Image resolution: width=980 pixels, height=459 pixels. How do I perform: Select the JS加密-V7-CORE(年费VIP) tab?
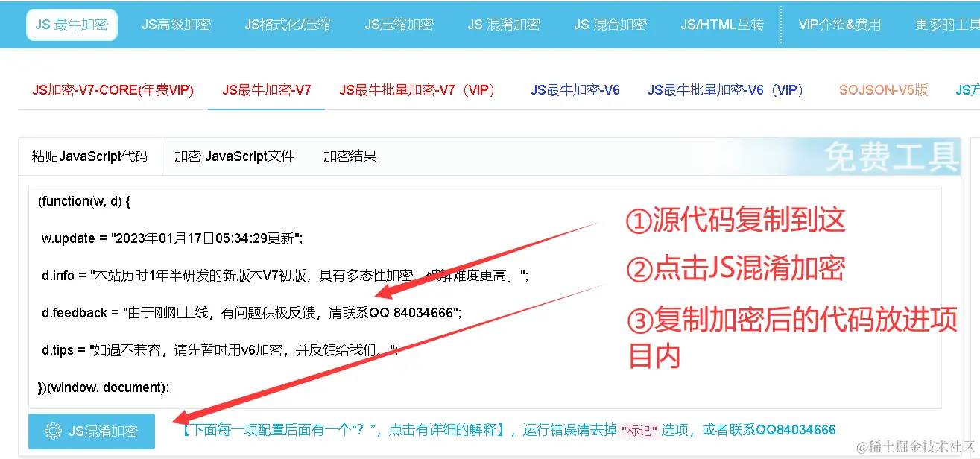click(112, 90)
